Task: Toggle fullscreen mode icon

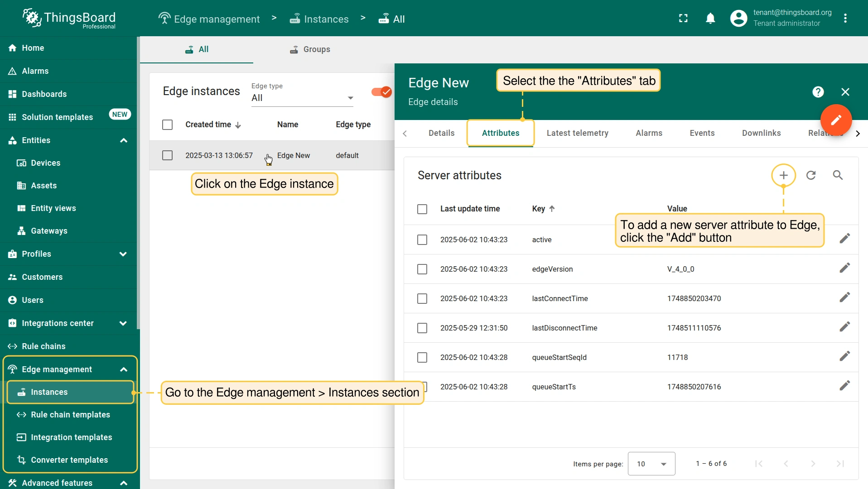Action: [x=683, y=19]
